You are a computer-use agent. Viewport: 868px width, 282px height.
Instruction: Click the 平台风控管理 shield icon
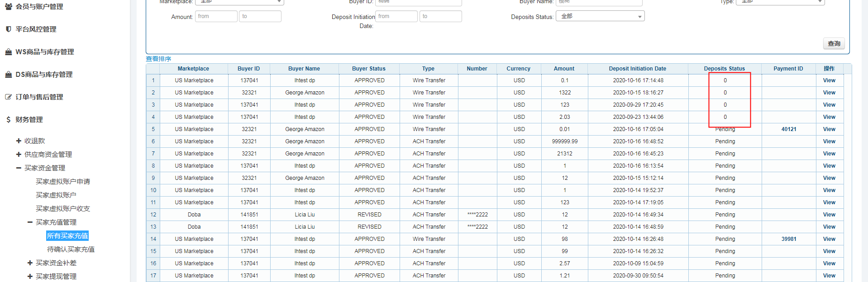point(8,29)
